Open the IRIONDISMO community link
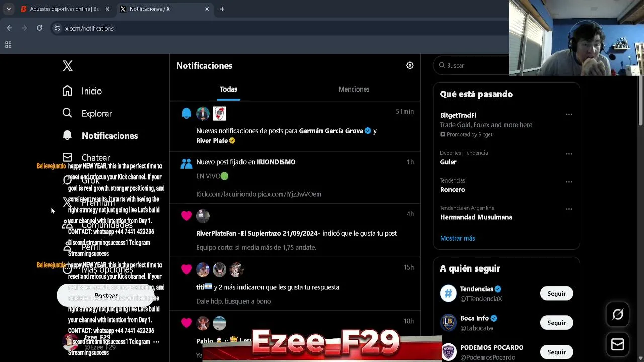 click(x=276, y=162)
